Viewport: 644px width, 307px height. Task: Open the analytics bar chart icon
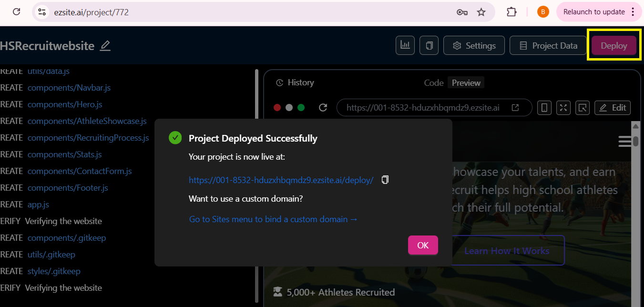click(405, 45)
